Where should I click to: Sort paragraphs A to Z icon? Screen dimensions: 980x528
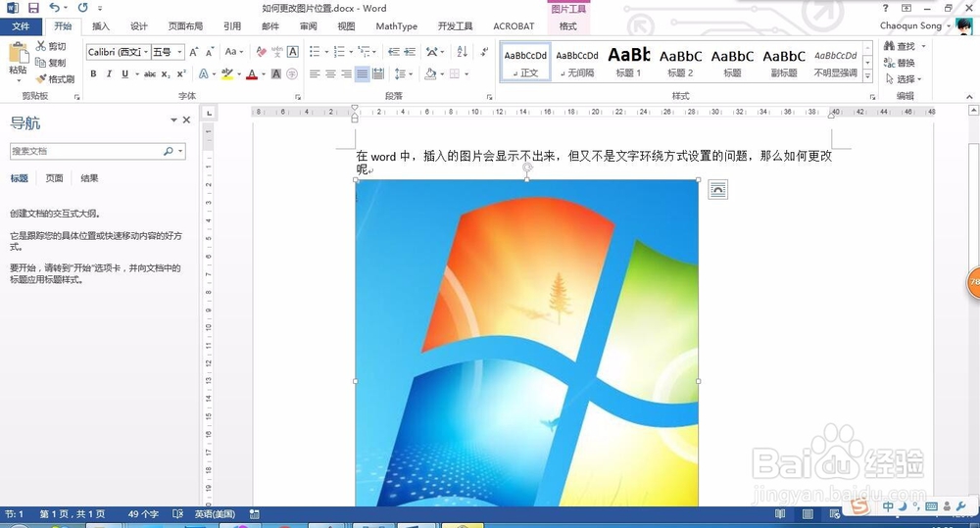point(462,52)
